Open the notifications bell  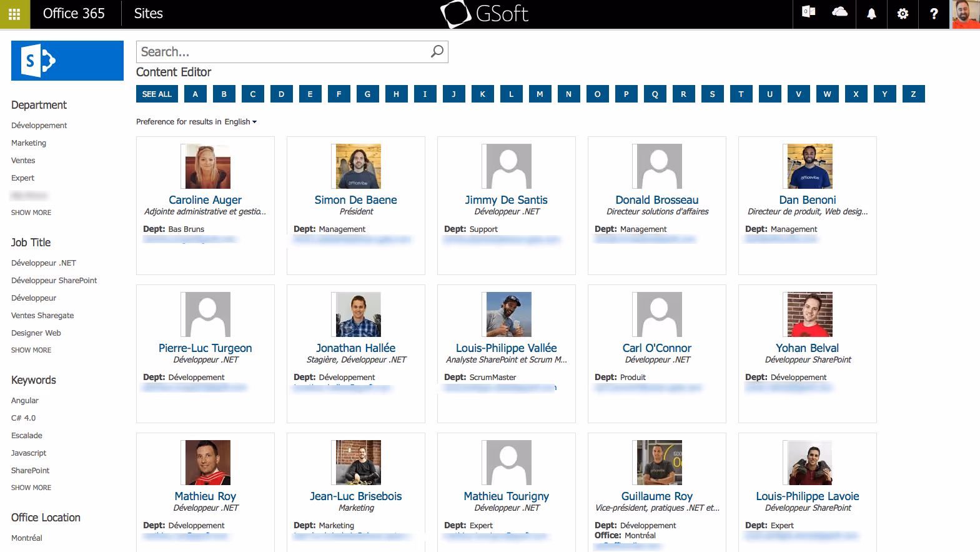pyautogui.click(x=871, y=14)
